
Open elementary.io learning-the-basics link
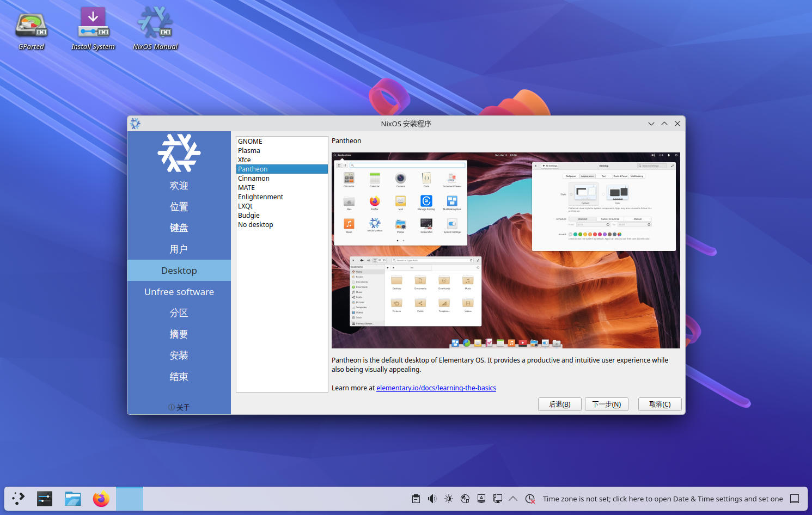(436, 388)
